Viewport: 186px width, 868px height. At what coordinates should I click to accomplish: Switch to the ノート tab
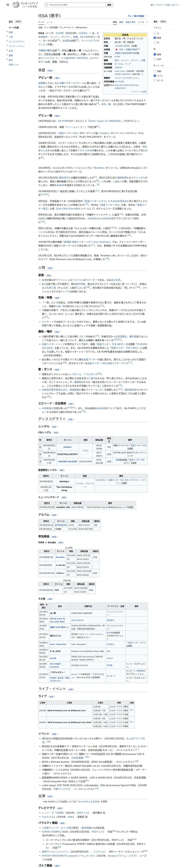pos(50,22)
